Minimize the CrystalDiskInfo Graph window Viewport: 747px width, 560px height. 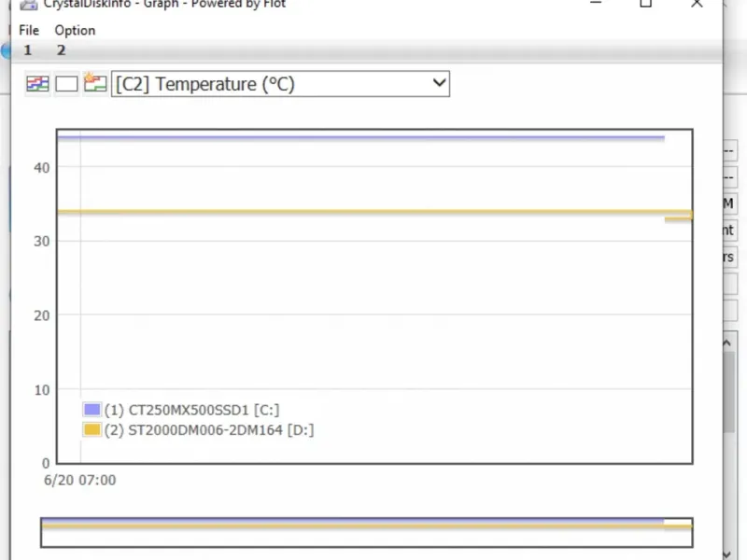pos(596,3)
